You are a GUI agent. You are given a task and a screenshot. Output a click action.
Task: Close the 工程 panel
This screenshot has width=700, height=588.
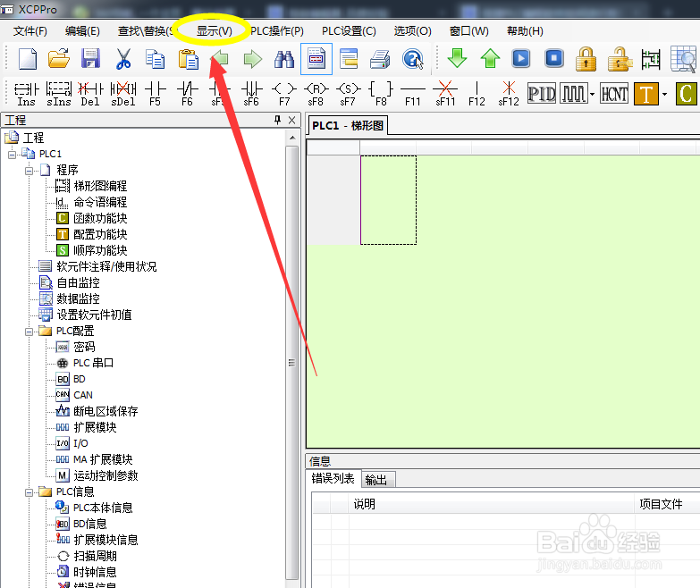(x=291, y=120)
